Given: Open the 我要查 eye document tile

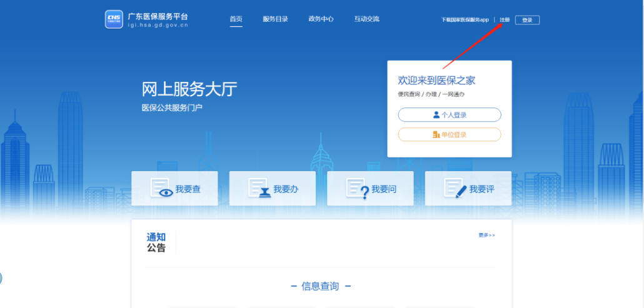Looking at the screenshot, I should 174,189.
